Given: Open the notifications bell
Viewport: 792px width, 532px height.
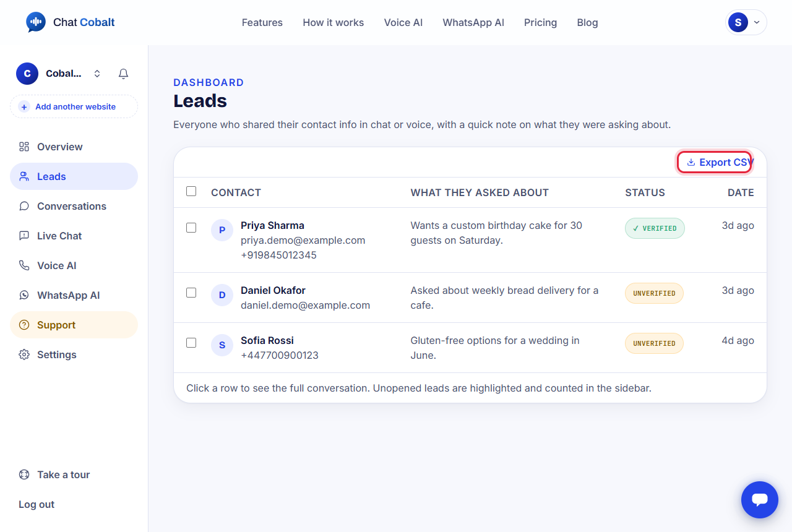Looking at the screenshot, I should coord(123,74).
